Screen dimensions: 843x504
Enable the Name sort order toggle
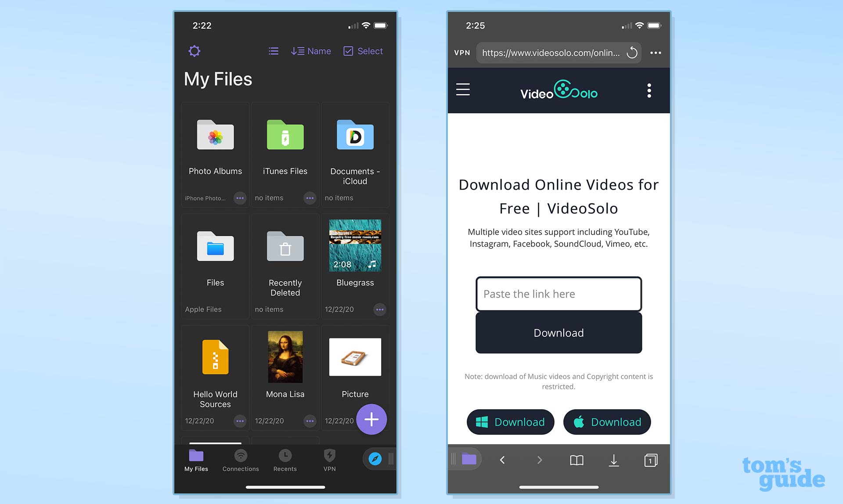pos(310,51)
